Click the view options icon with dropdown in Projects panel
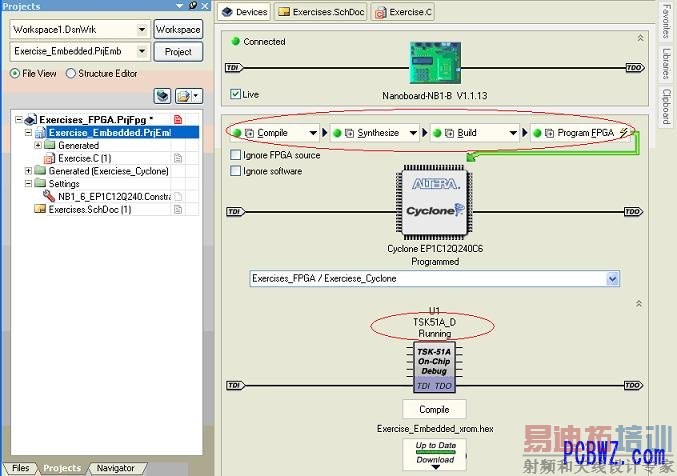This screenshot has width=677, height=476. pos(188,95)
